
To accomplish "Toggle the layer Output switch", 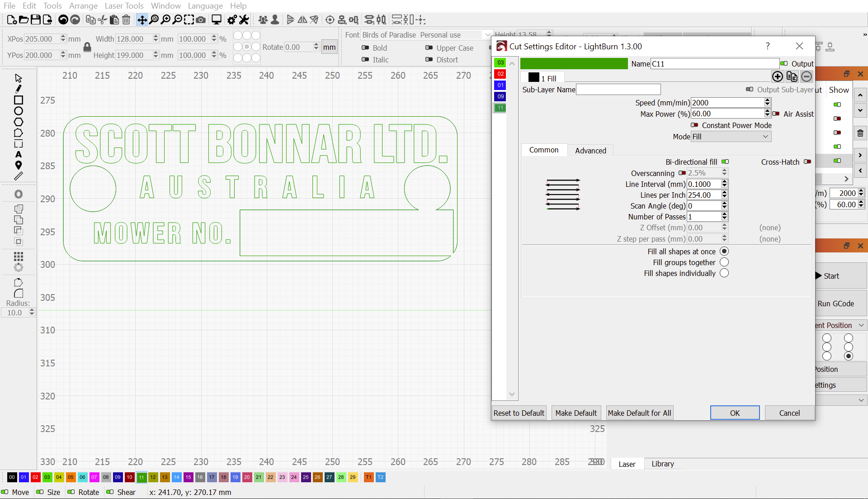I will point(784,64).
